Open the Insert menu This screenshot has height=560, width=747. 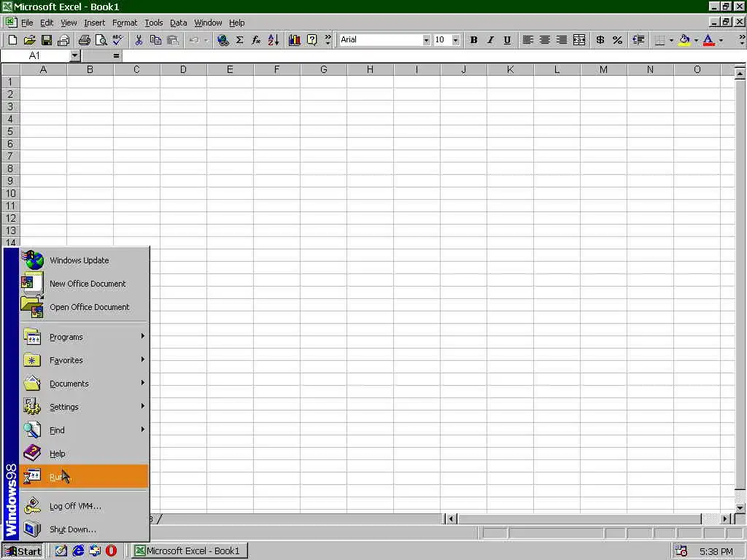(94, 23)
